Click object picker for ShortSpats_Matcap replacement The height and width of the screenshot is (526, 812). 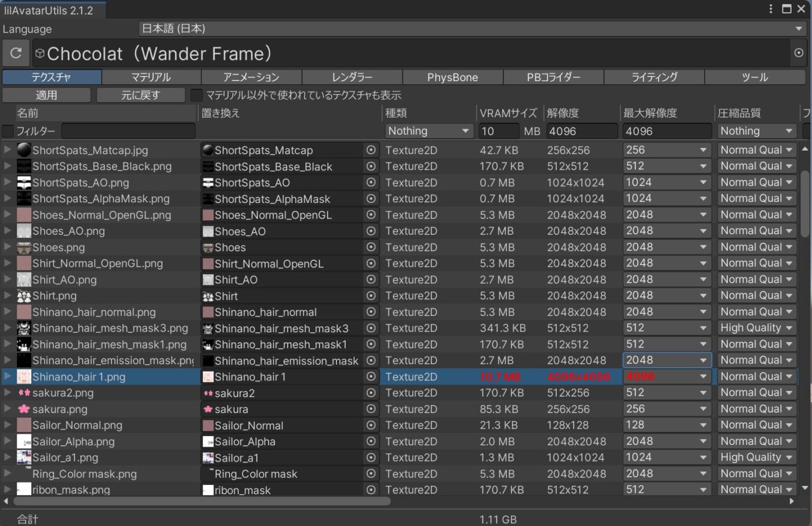(371, 150)
